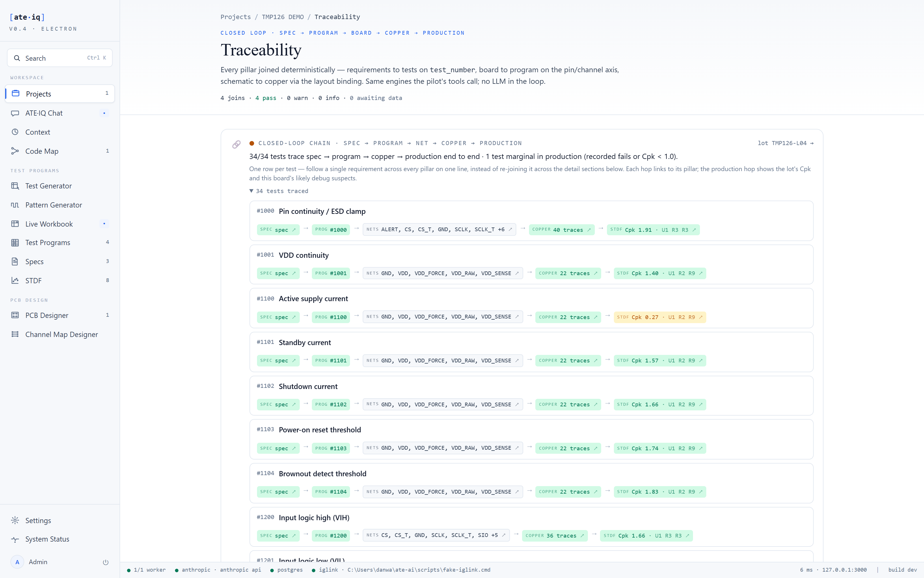The width and height of the screenshot is (924, 578).
Task: Open Code Map in sidebar
Action: (60, 151)
